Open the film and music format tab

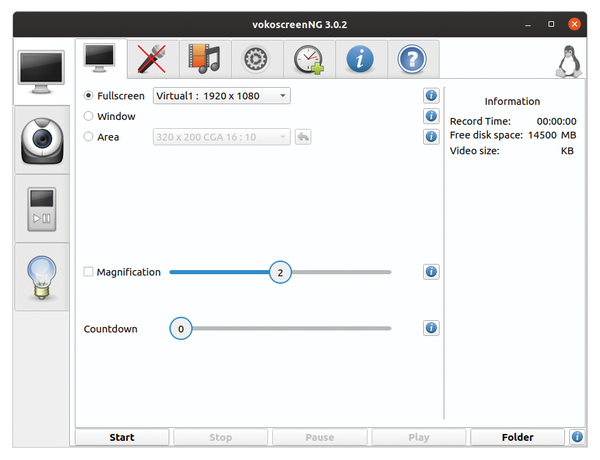[205, 59]
